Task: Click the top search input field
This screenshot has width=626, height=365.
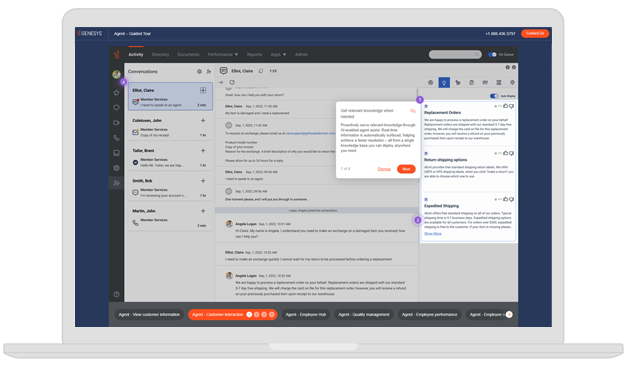Action: (455, 54)
